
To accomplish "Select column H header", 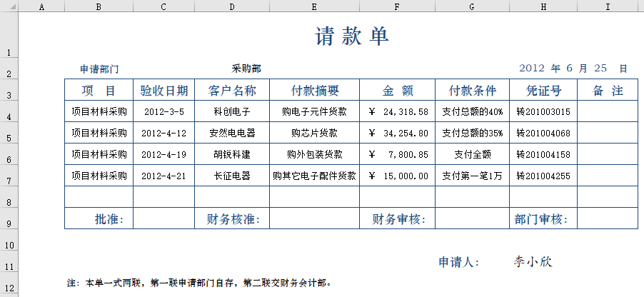I will click(x=543, y=6).
